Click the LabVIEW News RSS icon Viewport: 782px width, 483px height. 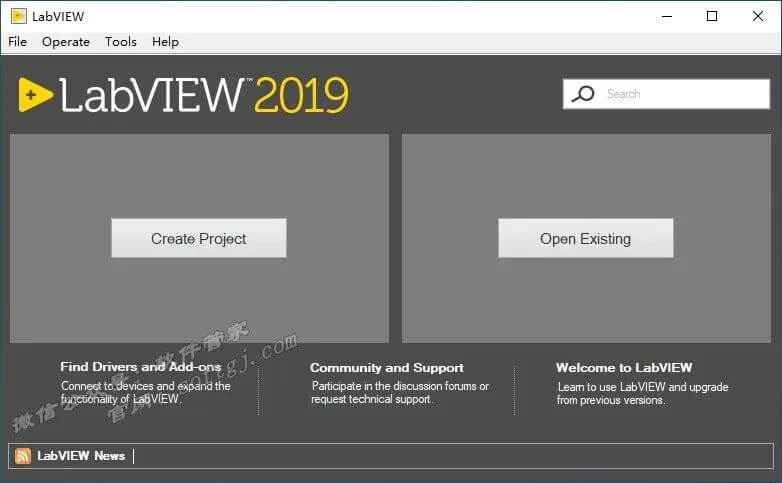coord(22,456)
